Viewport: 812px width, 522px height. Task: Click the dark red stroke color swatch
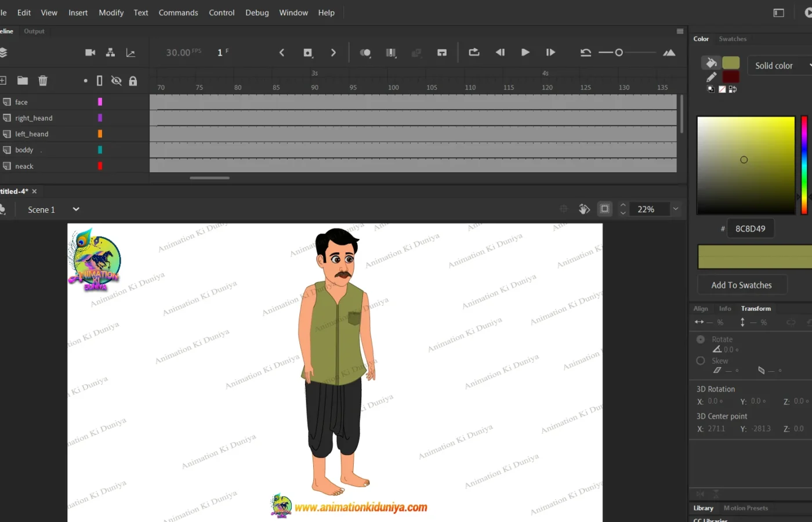coord(731,77)
